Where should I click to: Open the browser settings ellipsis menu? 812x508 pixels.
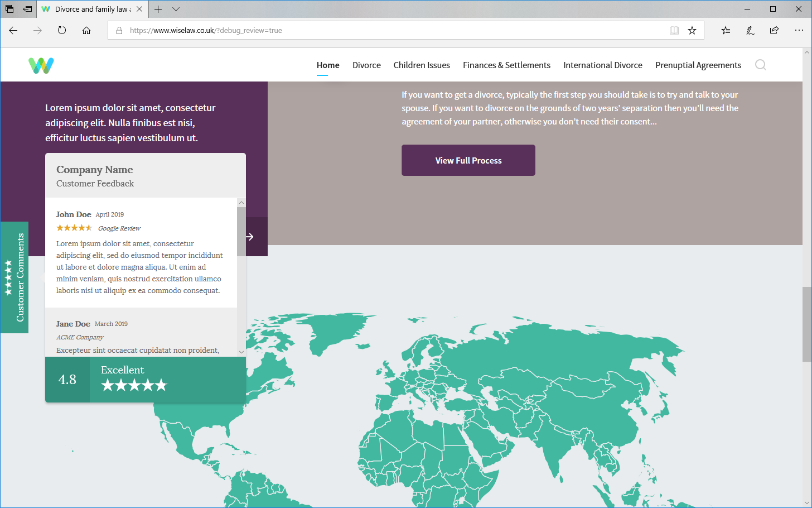(x=799, y=30)
